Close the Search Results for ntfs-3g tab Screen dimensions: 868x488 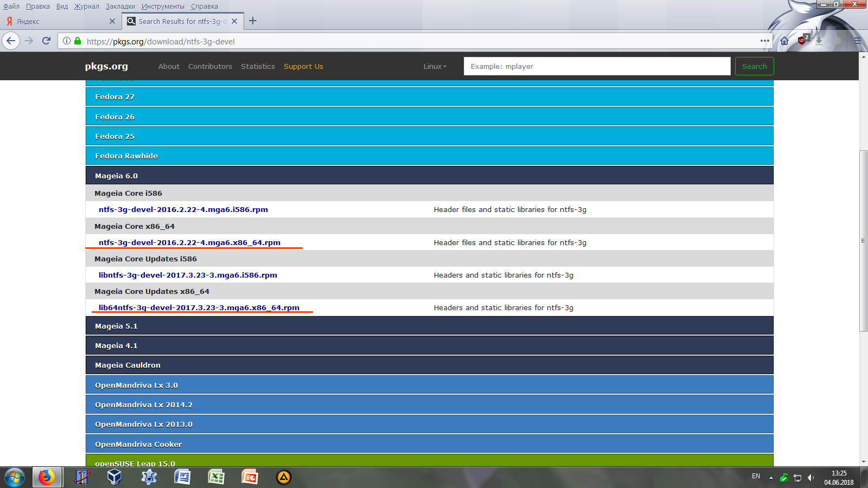[234, 21]
